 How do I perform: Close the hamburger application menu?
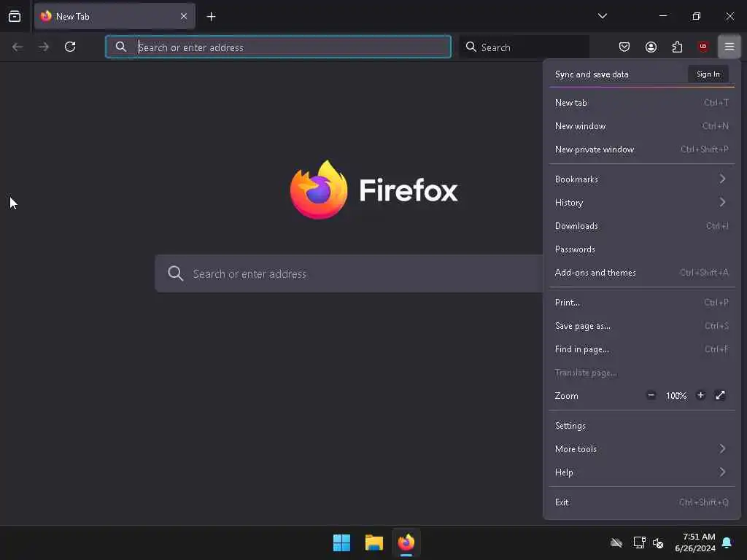[729, 47]
